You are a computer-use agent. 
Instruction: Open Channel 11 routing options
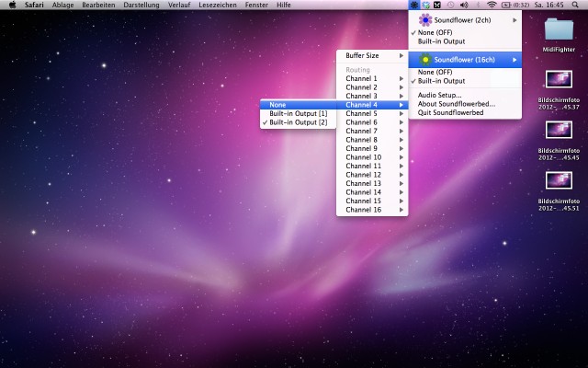(372, 166)
